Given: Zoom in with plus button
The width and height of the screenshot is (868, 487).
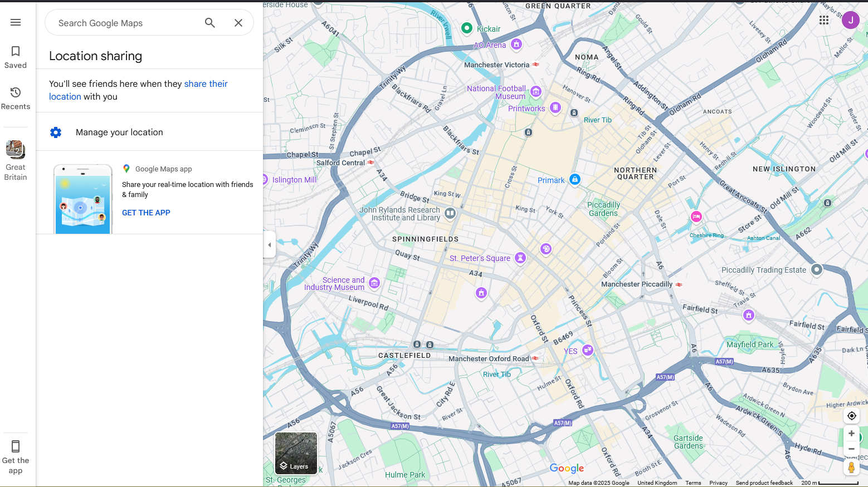Looking at the screenshot, I should tap(851, 434).
